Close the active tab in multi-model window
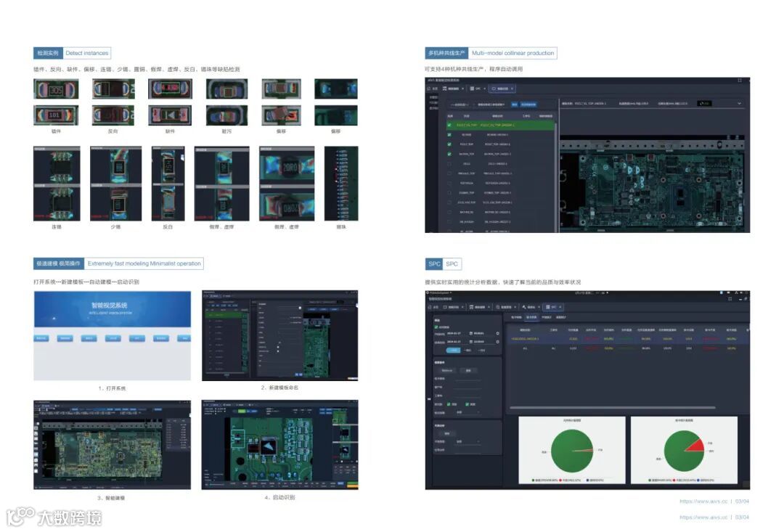This screenshot has height=532, width=784. (x=512, y=89)
